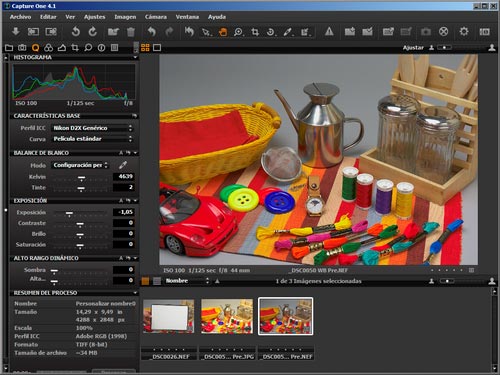Open the Capture camera tool tab
Image resolution: width=500 pixels, height=375 pixels.
point(22,48)
